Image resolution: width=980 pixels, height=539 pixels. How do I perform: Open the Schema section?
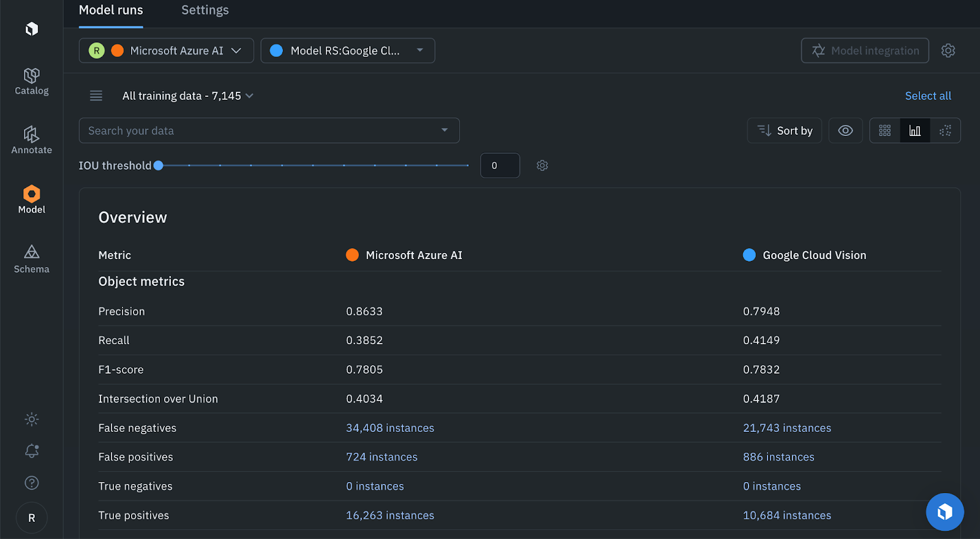[32, 259]
